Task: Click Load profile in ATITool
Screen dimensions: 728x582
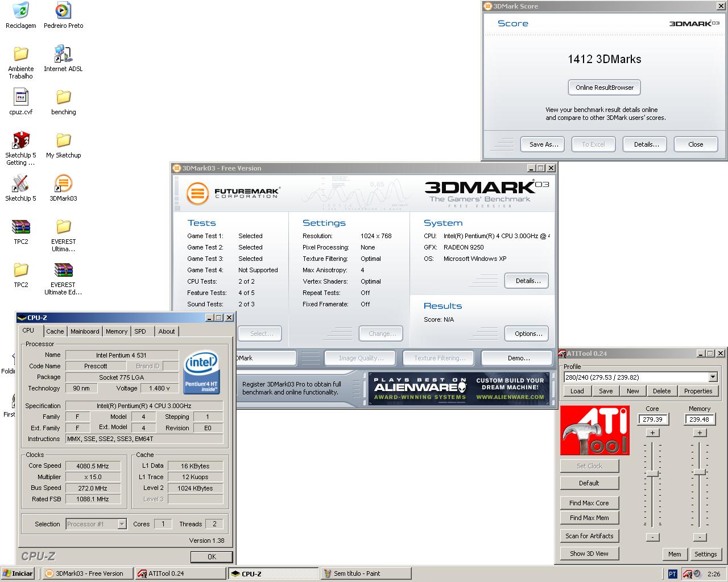Action: [x=577, y=391]
